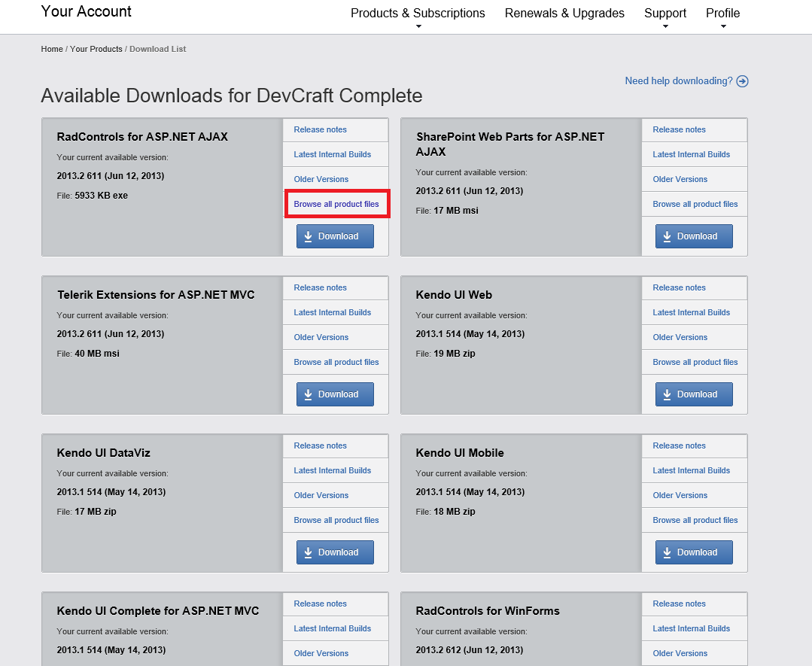Open Release notes for RadControls ASP.NET AJAX
This screenshot has width=812, height=666.
pyautogui.click(x=320, y=130)
